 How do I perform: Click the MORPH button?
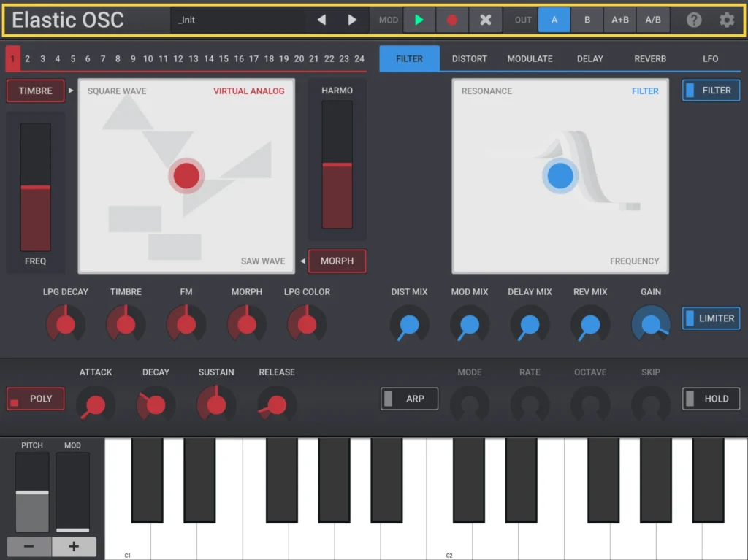tap(337, 261)
